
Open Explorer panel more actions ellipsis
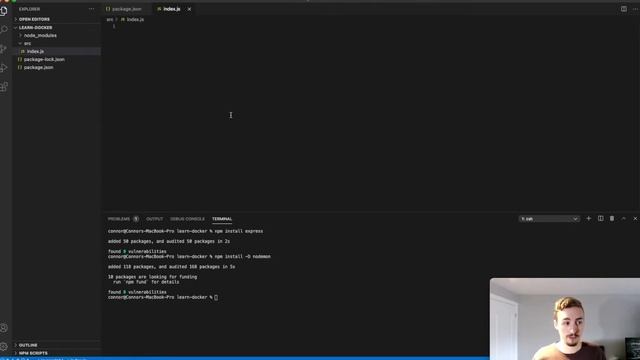point(91,9)
